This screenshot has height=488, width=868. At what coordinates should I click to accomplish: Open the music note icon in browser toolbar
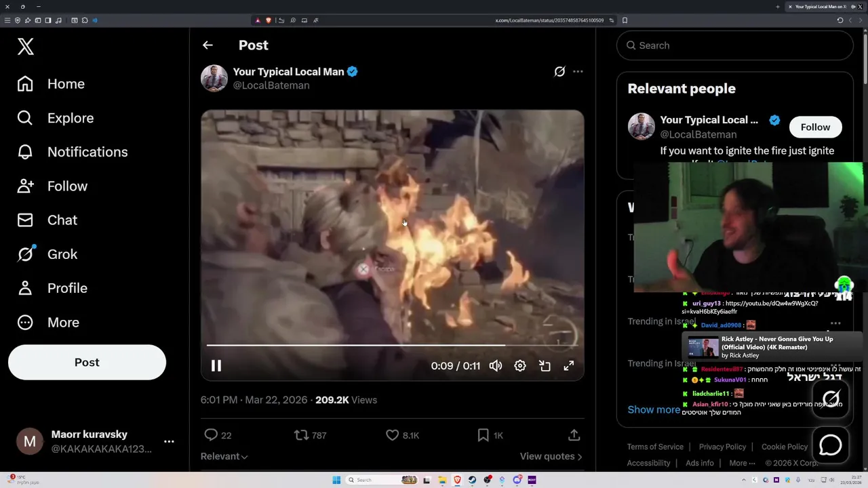pyautogui.click(x=58, y=20)
